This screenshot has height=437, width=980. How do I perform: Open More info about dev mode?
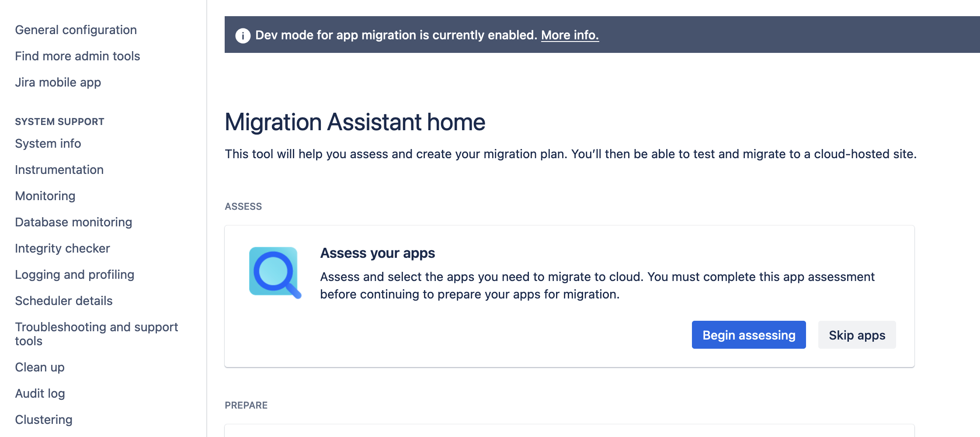570,35
